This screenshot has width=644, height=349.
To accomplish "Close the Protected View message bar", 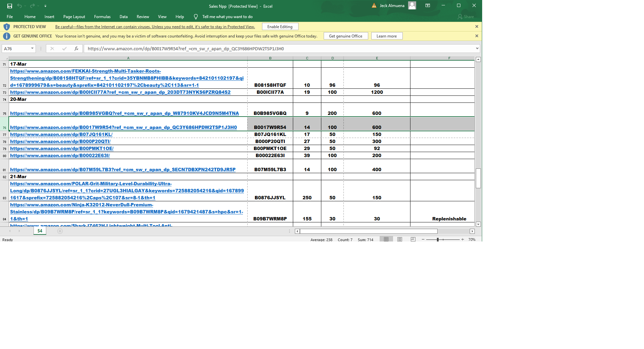I will click(x=476, y=26).
